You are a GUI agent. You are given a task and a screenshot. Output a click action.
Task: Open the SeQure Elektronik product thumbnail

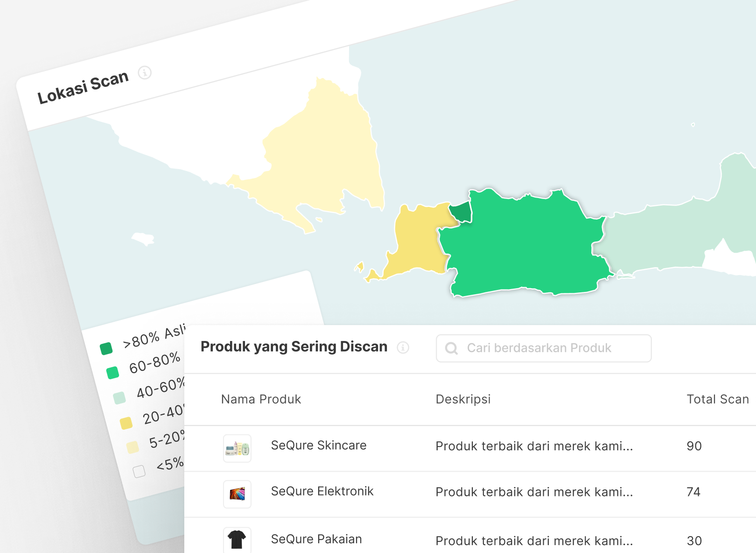(x=237, y=494)
